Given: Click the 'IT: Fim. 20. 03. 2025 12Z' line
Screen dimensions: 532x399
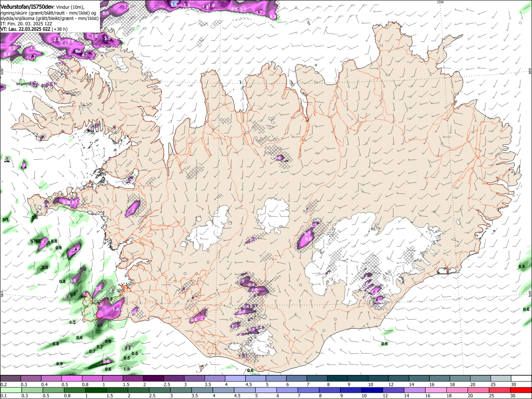Looking at the screenshot, I should tap(26, 24).
